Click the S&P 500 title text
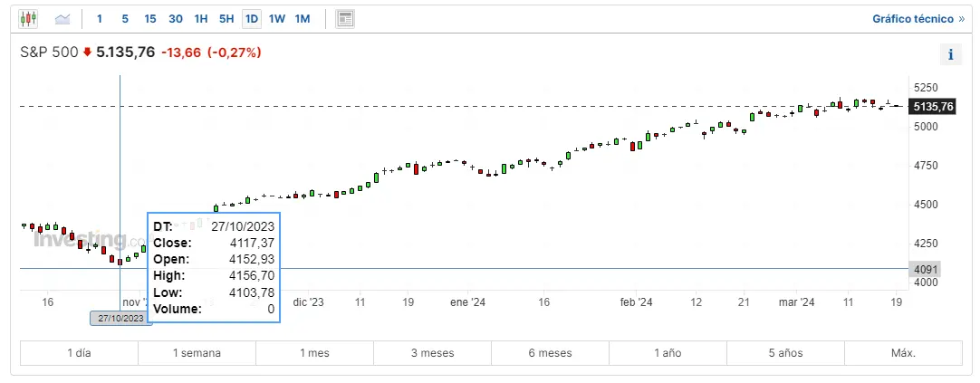 coord(50,53)
